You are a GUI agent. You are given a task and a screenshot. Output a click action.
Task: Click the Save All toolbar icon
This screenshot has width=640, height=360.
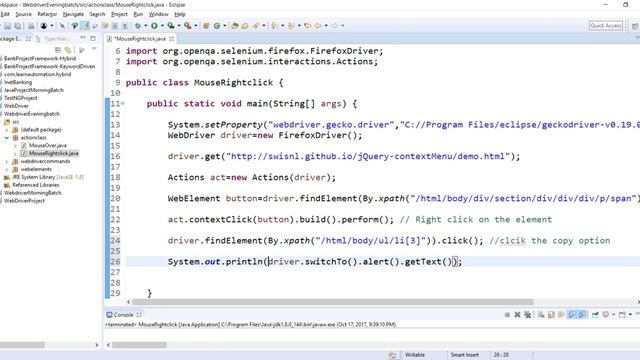point(18,26)
